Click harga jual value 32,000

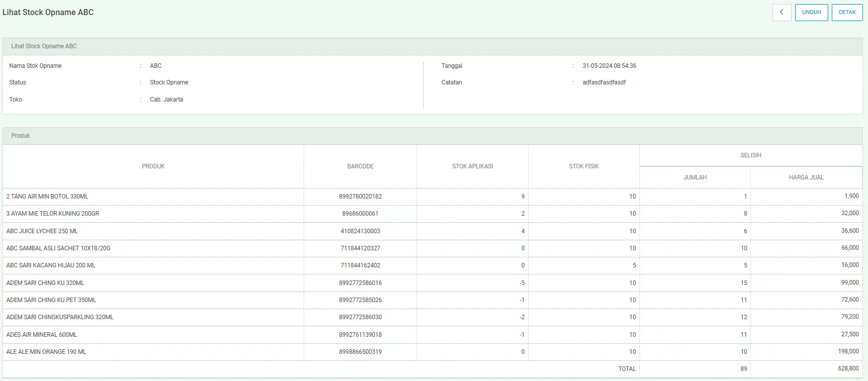[x=850, y=213]
